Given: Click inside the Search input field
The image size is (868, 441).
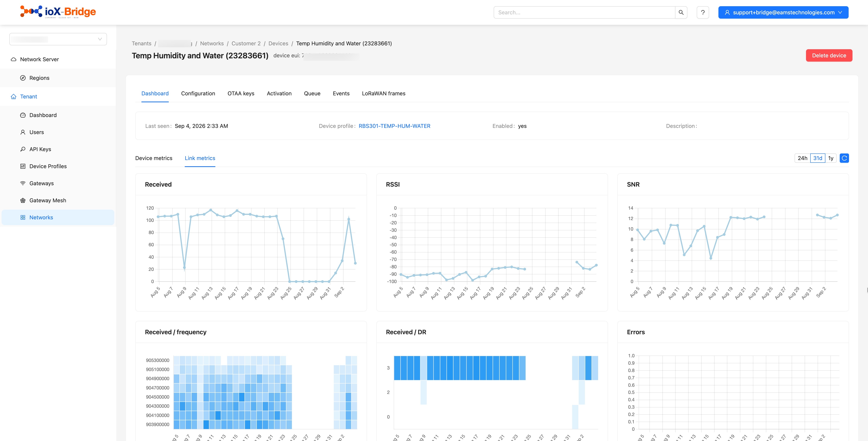Looking at the screenshot, I should [584, 12].
